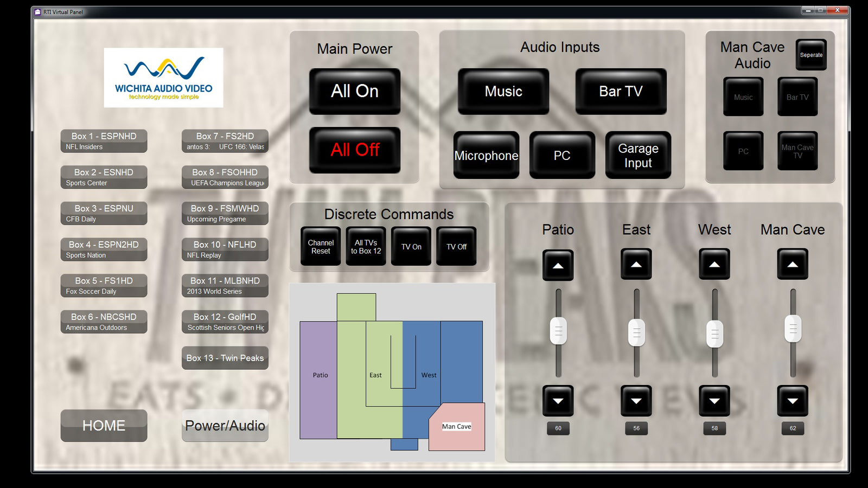Decrease Man Cave volume down arrow
The width and height of the screenshot is (868, 488).
point(793,401)
